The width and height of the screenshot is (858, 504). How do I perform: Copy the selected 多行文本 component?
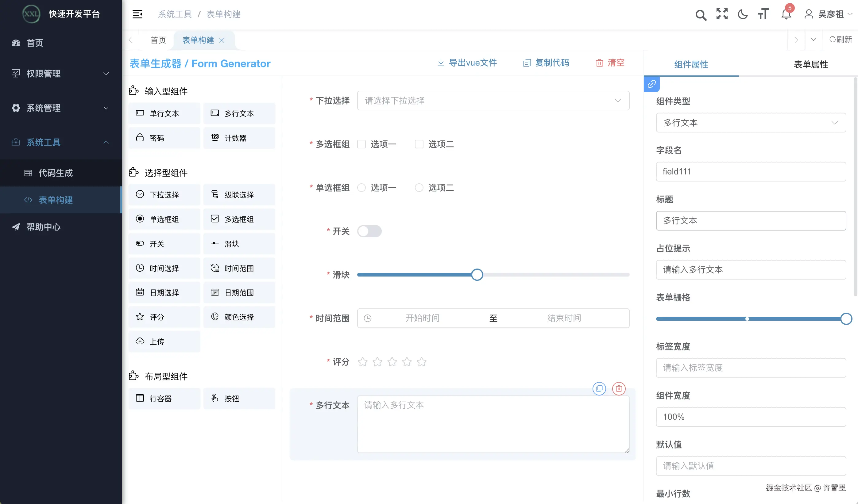point(599,388)
